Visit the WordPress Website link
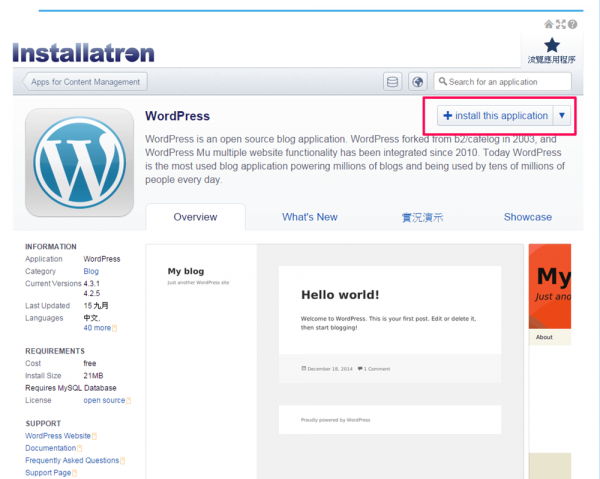 58,436
